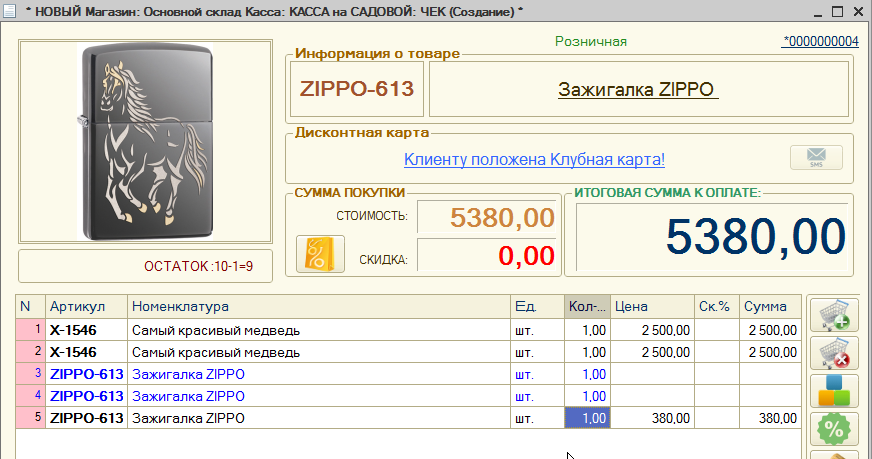Select row 3 'Зажигалка ZIPPO' name cell
The width and height of the screenshot is (872, 459).
click(x=319, y=374)
